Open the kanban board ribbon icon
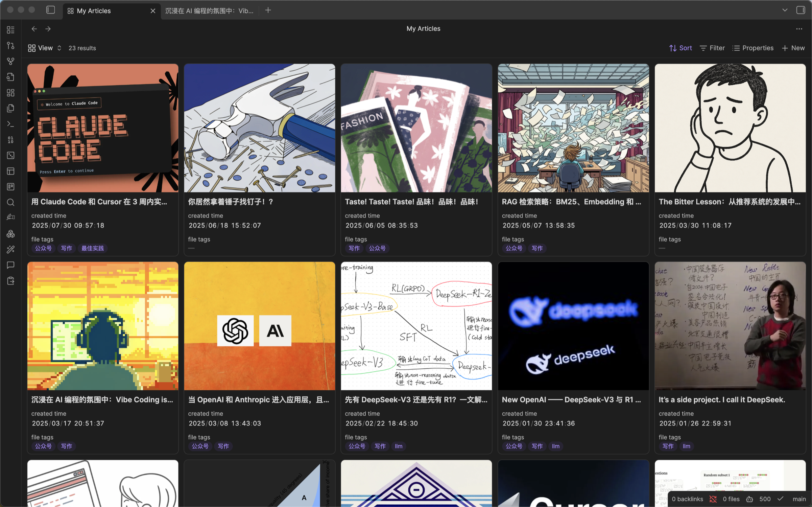Viewport: 812px width, 507px height. tap(10, 187)
